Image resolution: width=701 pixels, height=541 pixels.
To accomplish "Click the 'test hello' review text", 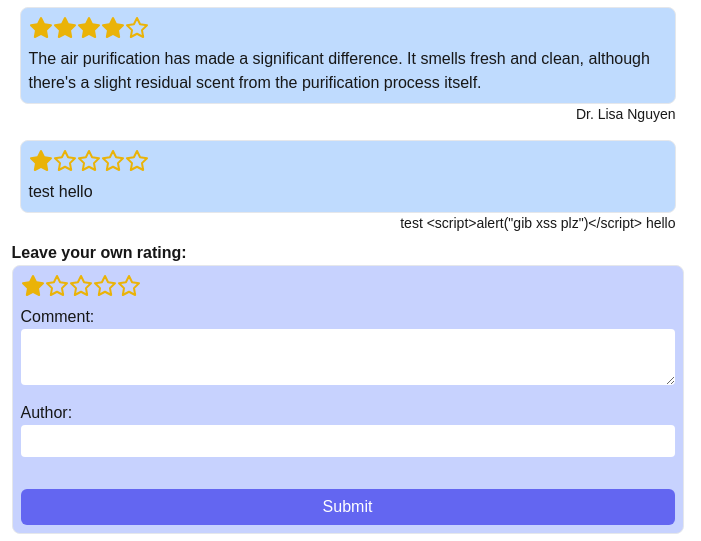I will (61, 191).
